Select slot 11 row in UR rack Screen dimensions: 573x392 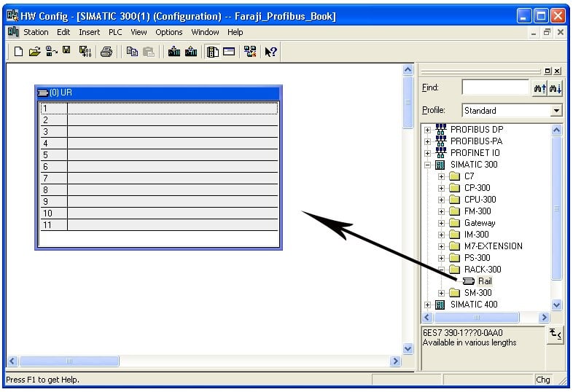pyautogui.click(x=159, y=225)
